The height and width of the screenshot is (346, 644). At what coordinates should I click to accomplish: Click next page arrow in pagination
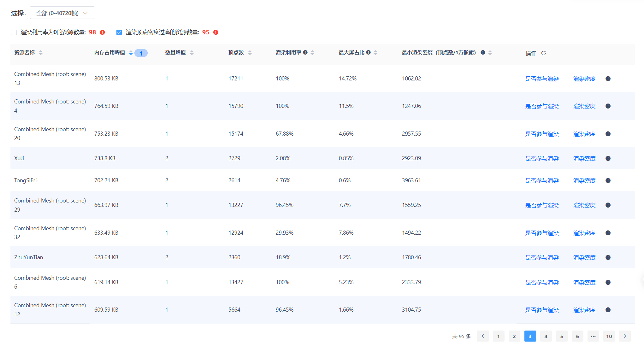tap(624, 336)
